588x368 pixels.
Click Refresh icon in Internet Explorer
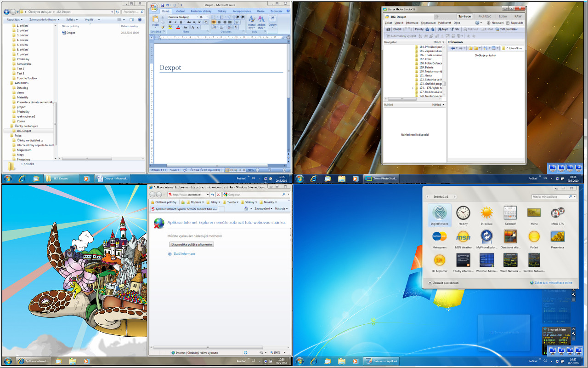click(213, 195)
